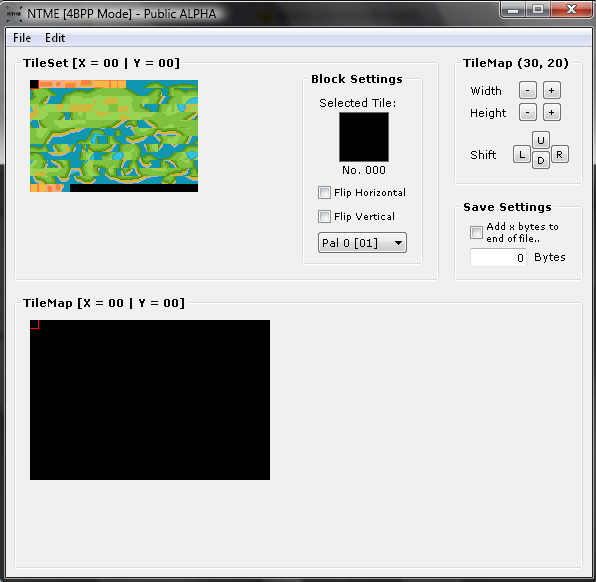Screen dimensions: 596x582
Task: Click the red-outlined cell in TileMap canvas
Action: [34, 324]
